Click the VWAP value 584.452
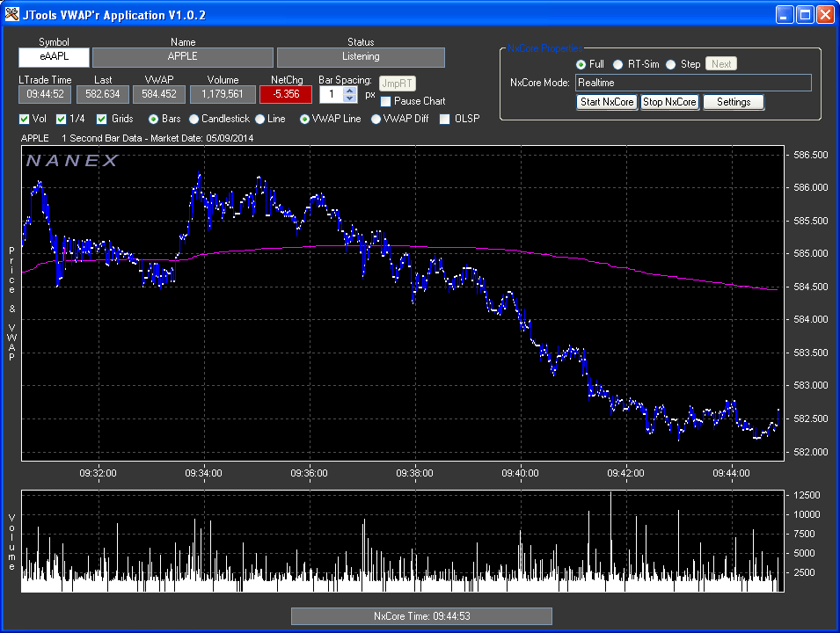Image resolution: width=840 pixels, height=633 pixels. point(159,94)
